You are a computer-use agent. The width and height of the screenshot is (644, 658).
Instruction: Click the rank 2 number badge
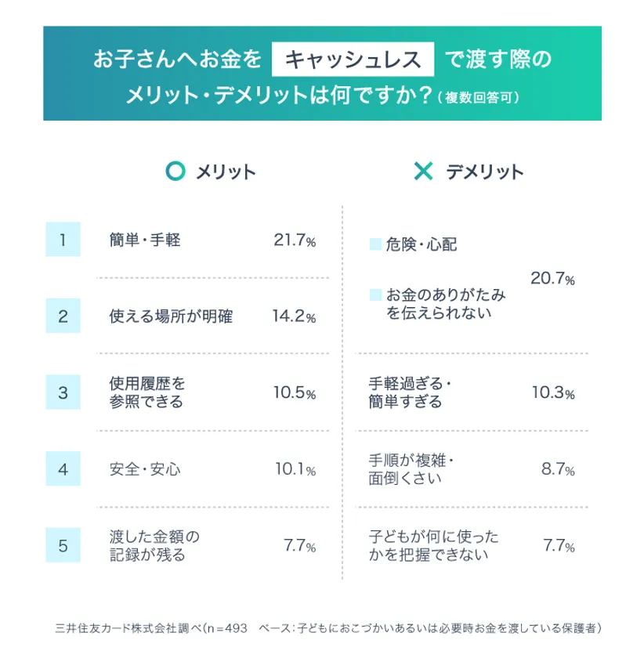point(63,317)
